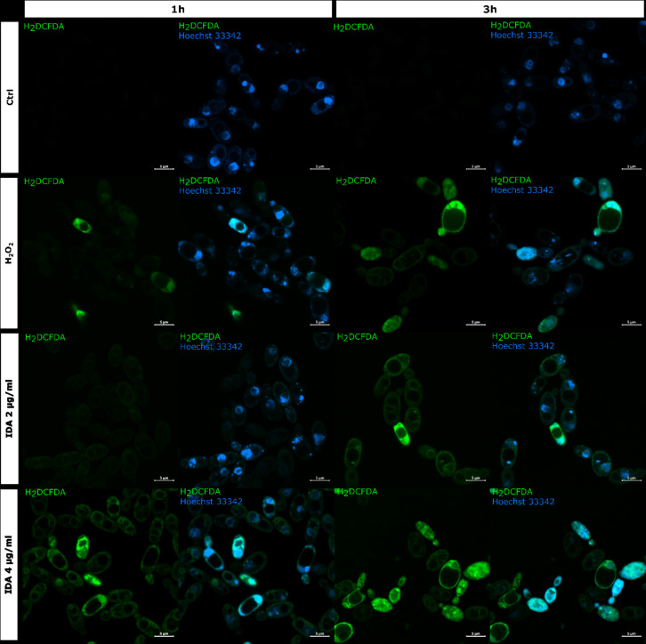The width and height of the screenshot is (646, 644).
Task: Click Hoechst 33342 label in Ctrl 3h panel
Action: tap(521, 35)
